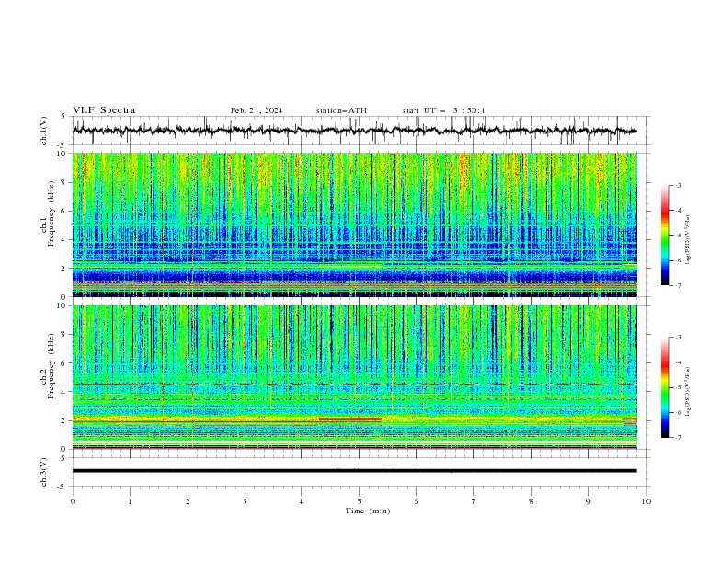Click the red 2 kHz emission in ch.2 spectrogram
The height and width of the screenshot is (563, 728).
[350, 419]
